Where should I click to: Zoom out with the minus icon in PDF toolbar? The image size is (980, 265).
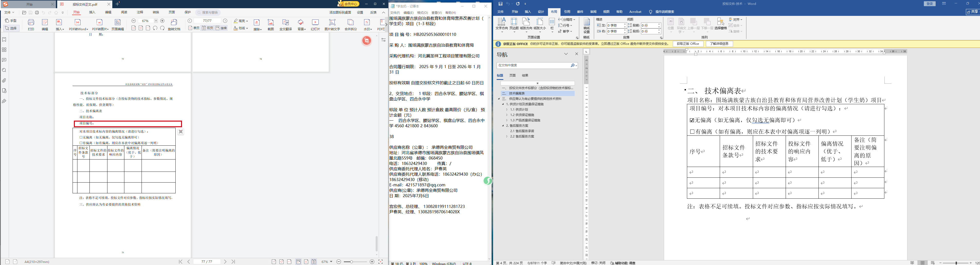pyautogui.click(x=134, y=21)
